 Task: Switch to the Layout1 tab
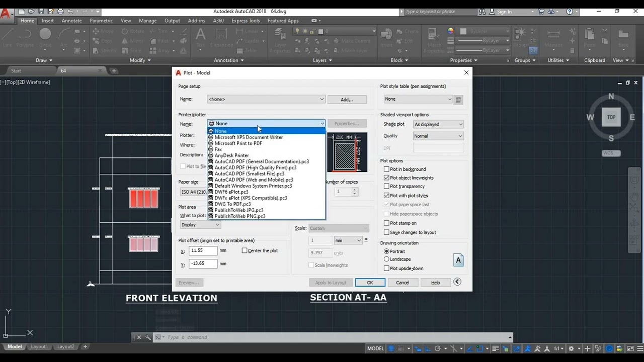click(39, 346)
